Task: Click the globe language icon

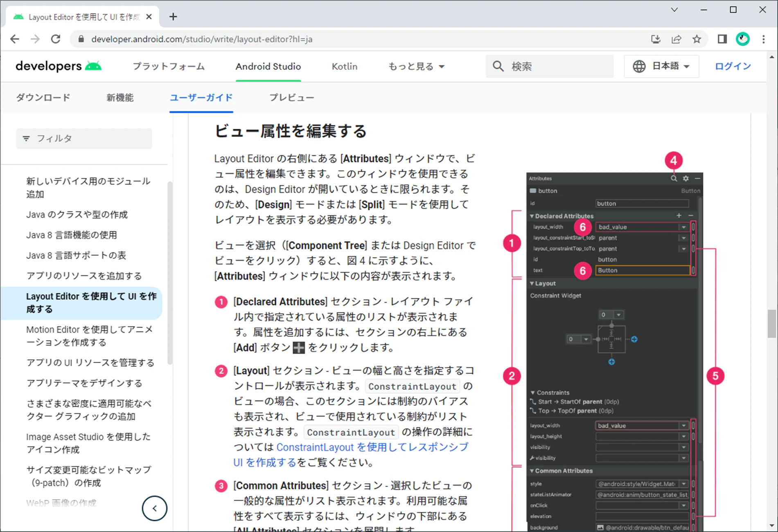Action: point(639,66)
